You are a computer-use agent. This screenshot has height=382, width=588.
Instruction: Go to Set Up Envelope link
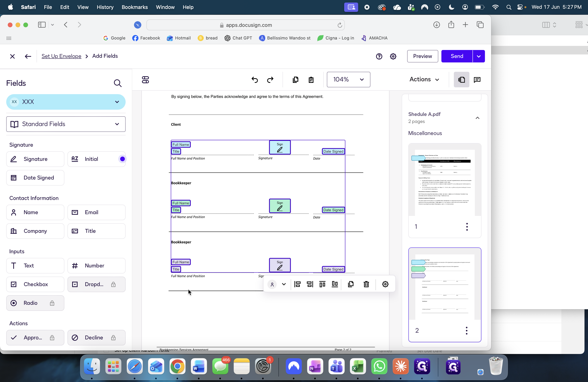61,56
